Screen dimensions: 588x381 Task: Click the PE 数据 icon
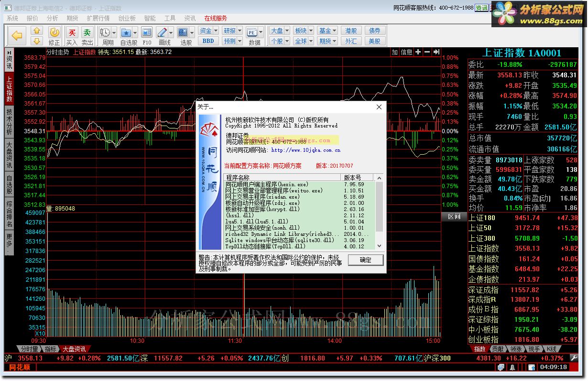pyautogui.click(x=252, y=32)
